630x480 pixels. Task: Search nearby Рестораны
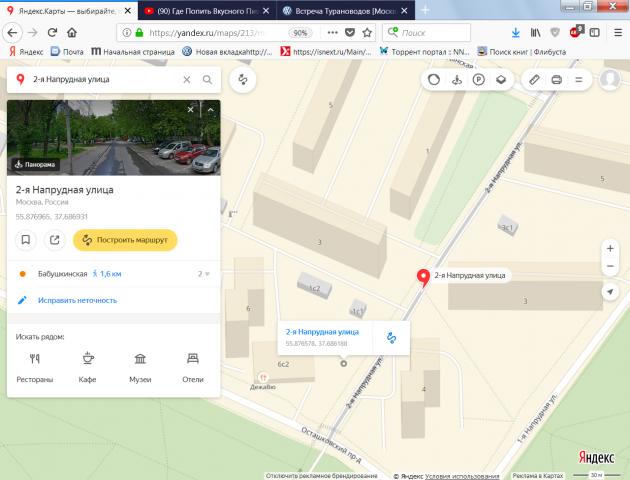click(x=35, y=368)
